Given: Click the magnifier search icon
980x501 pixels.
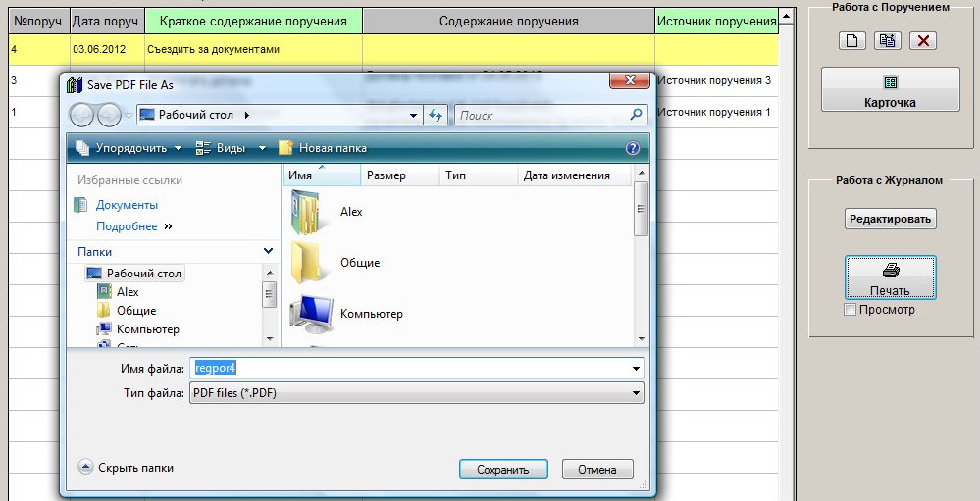Looking at the screenshot, I should click(636, 115).
